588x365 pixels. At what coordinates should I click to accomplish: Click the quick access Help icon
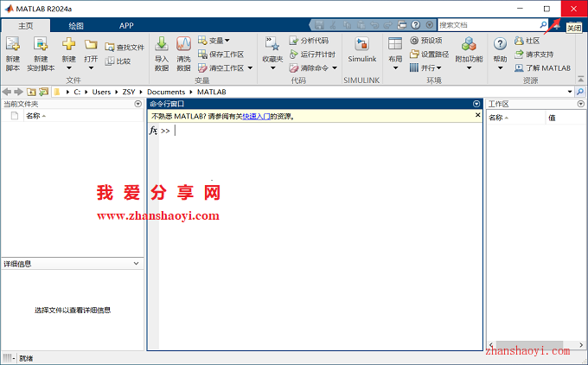[415, 25]
